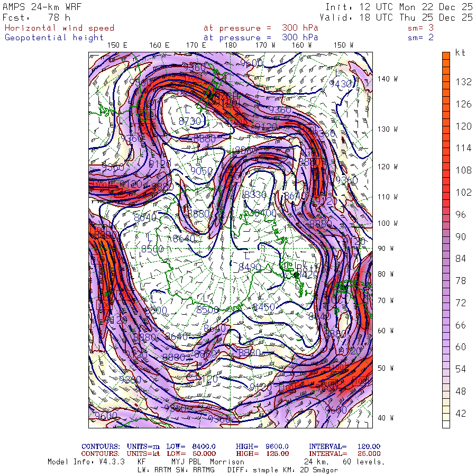This screenshot has height=476, width=476.
Task: Click the '150 E' longitude label
Action: [117, 45]
